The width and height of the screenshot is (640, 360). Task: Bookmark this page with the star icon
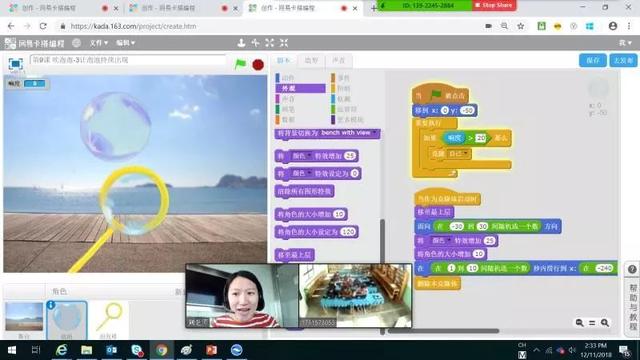[x=520, y=26]
